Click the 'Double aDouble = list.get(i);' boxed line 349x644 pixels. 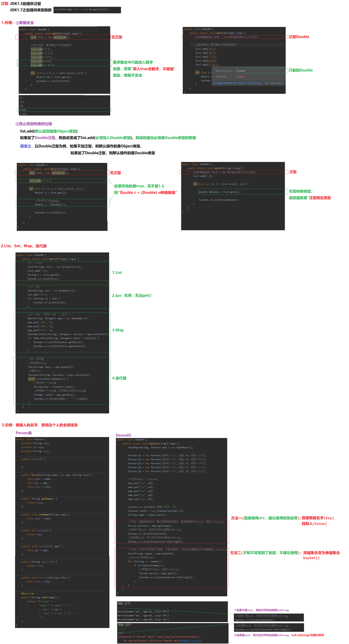pos(219,192)
